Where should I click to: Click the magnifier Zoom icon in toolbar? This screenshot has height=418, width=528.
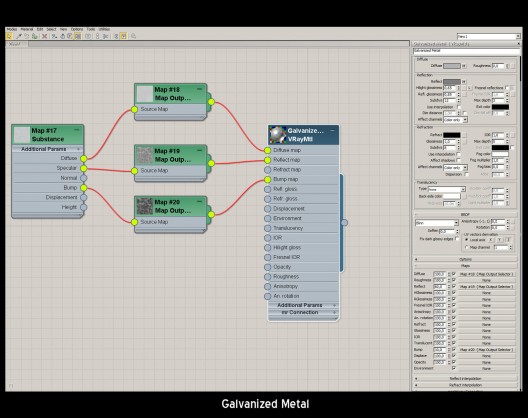click(133, 36)
